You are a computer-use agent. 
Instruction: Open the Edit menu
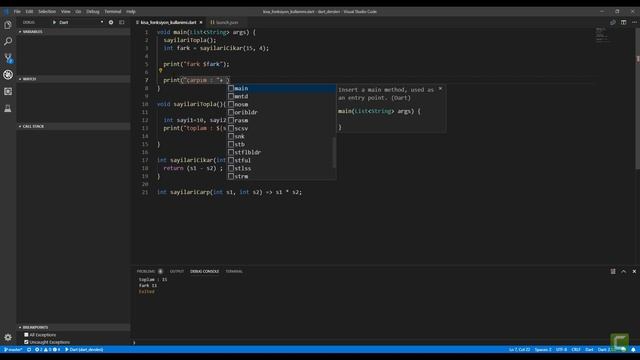29,12
